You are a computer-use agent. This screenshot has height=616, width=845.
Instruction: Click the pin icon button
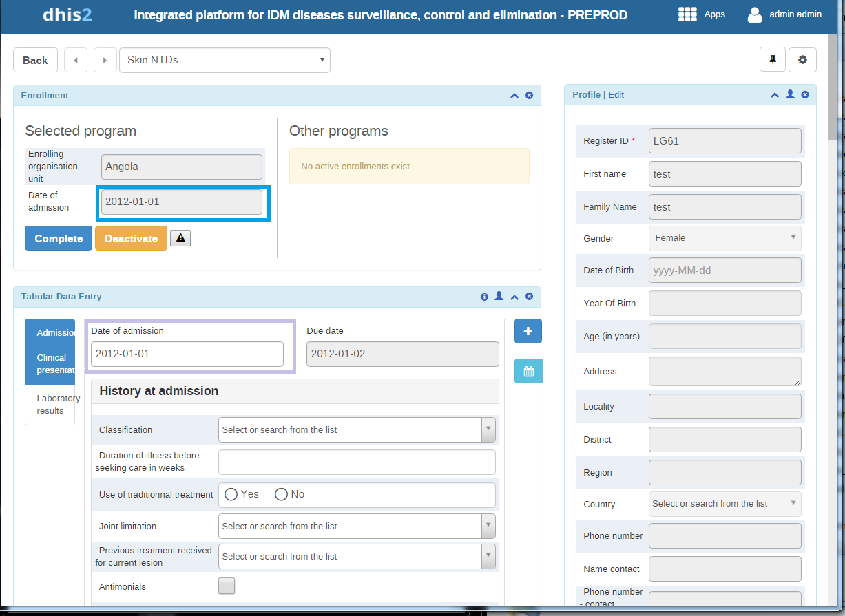772,60
